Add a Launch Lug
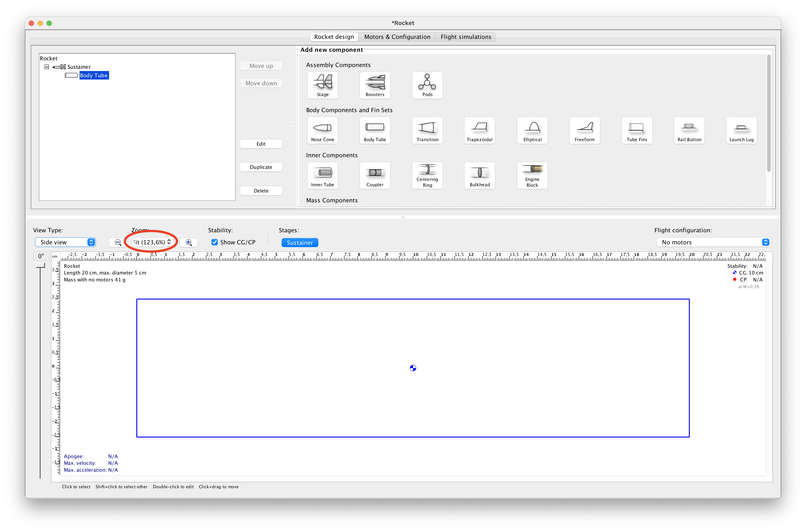Image resolution: width=806 pixels, height=532 pixels. pos(741,131)
